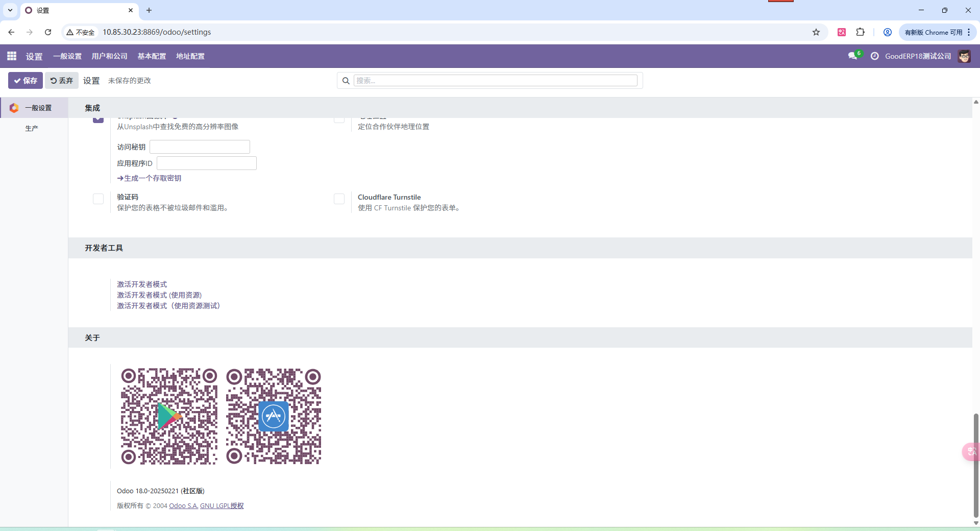The height and width of the screenshot is (531, 980).
Task: Click the 不安全 site security warning
Action: pos(81,32)
